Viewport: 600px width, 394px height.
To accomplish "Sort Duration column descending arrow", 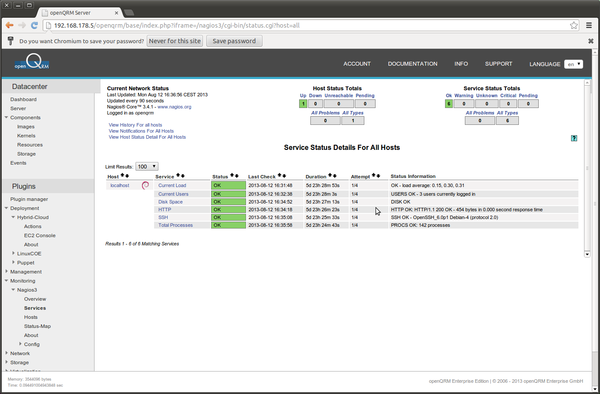I will pos(335,176).
